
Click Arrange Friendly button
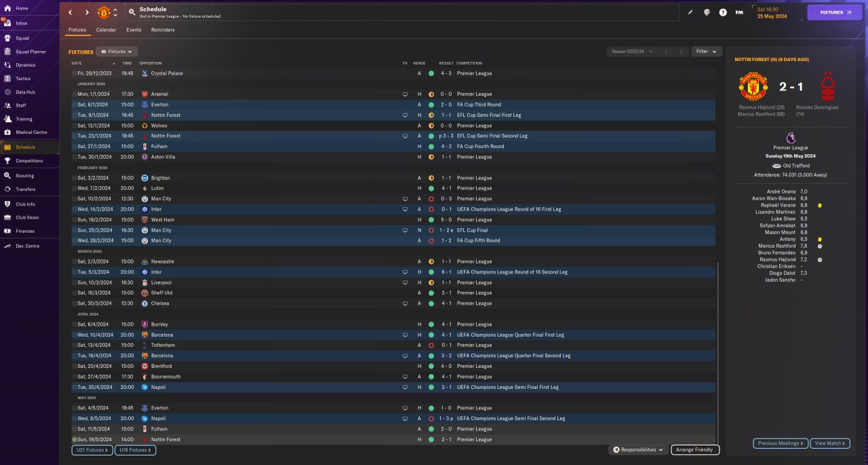(695, 449)
